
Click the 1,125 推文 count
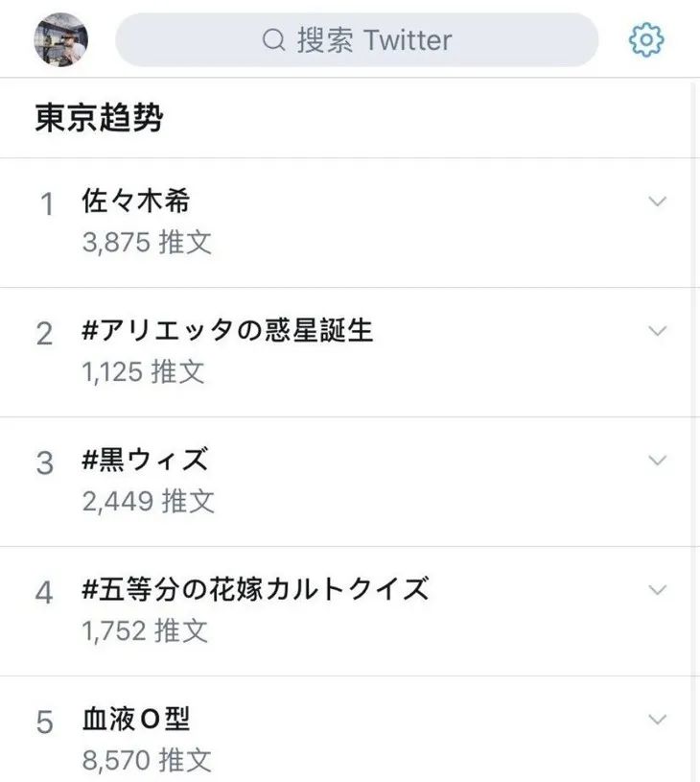[x=144, y=372]
